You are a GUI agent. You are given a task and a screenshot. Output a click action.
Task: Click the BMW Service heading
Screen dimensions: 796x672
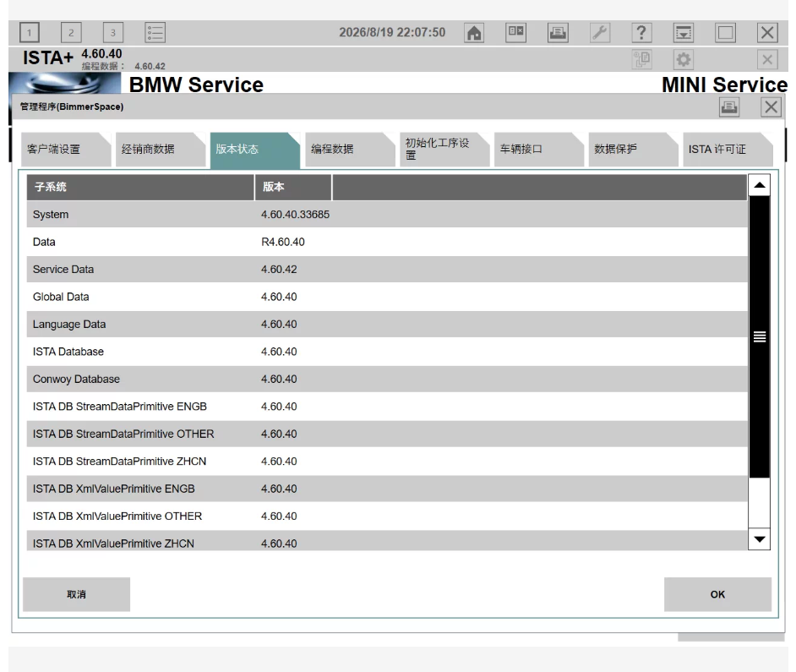[x=196, y=85]
